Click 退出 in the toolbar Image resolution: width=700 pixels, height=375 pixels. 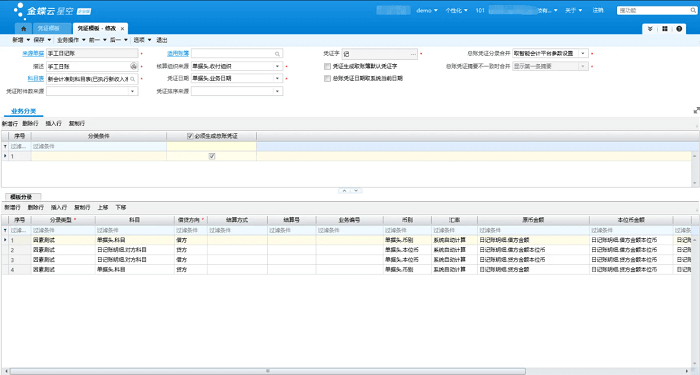click(162, 40)
